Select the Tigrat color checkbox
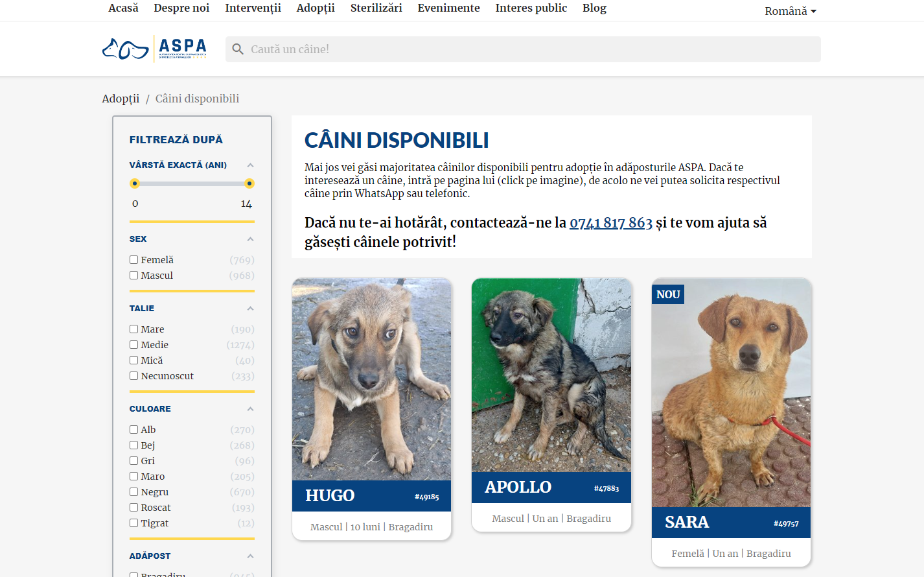This screenshot has height=577, width=924. point(134,523)
